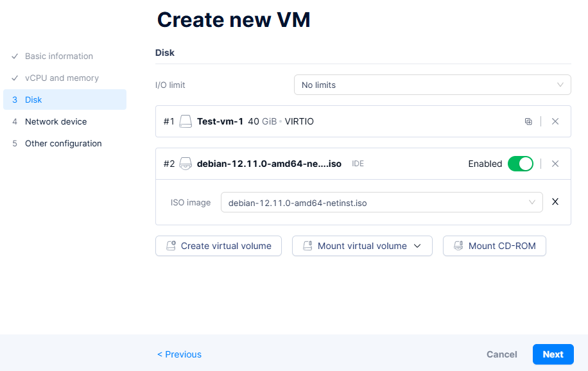Go to vCPU and memory step
The width and height of the screenshot is (588, 371).
point(62,78)
